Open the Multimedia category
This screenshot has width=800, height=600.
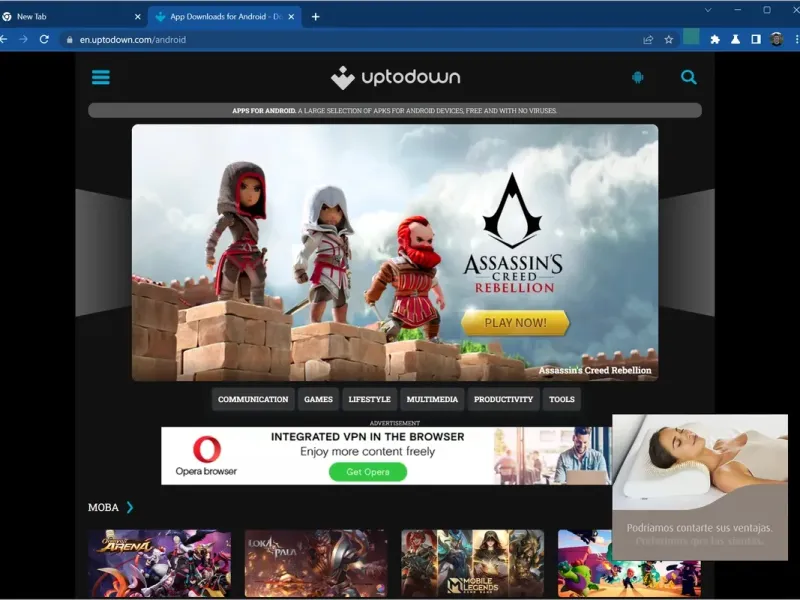432,399
